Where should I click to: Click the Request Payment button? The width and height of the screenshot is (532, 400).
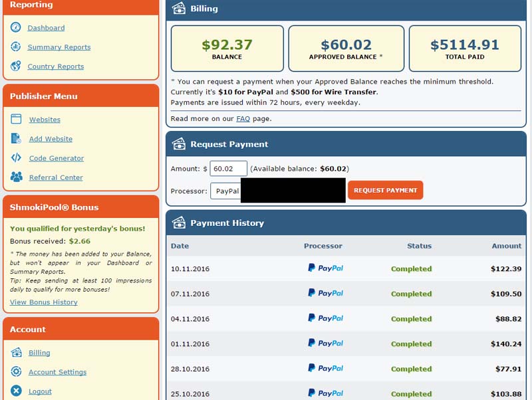[386, 190]
